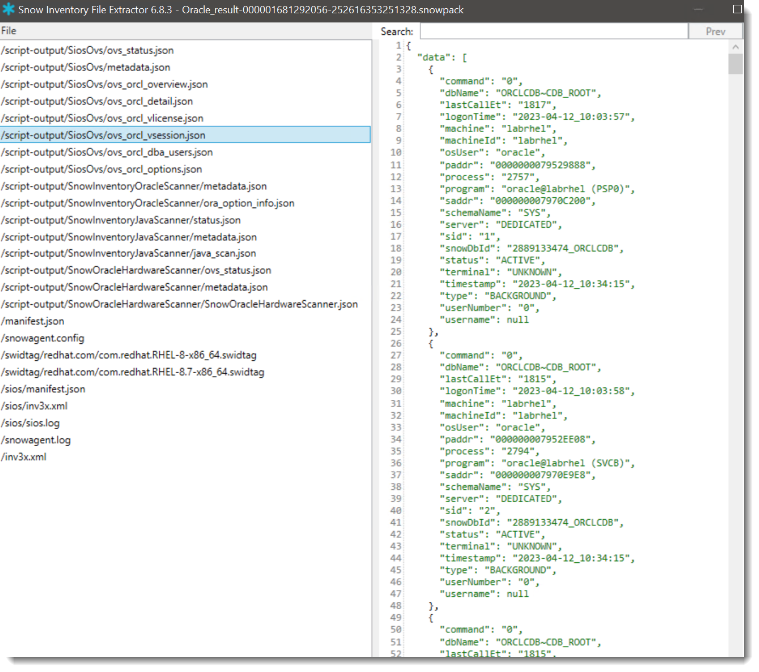Select SnowInventoryOracleScanner/metadata.json entry
Image resolution: width=759 pixels, height=672 pixels.
pyautogui.click(x=134, y=186)
